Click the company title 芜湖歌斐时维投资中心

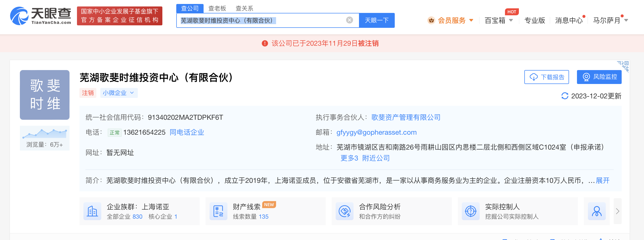click(156, 78)
